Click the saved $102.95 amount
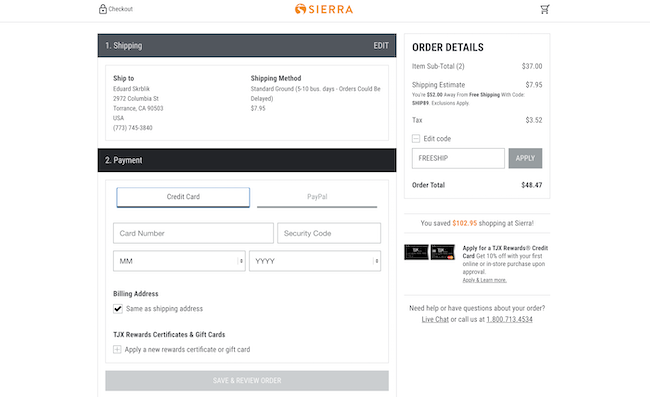This screenshot has height=397, width=650. click(464, 223)
